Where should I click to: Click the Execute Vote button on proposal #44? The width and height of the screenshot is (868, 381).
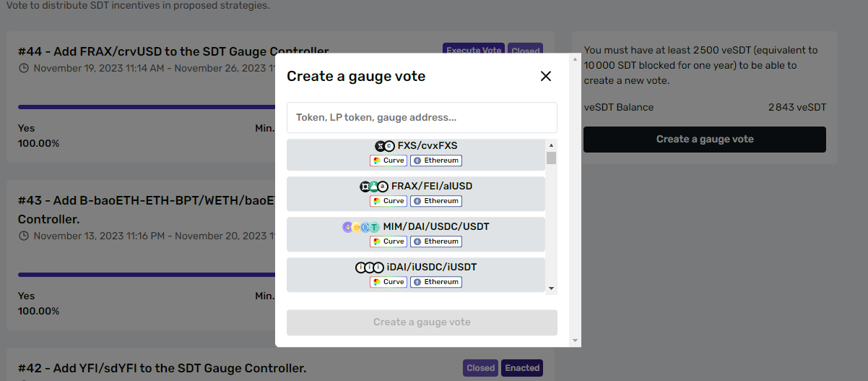coord(473,51)
